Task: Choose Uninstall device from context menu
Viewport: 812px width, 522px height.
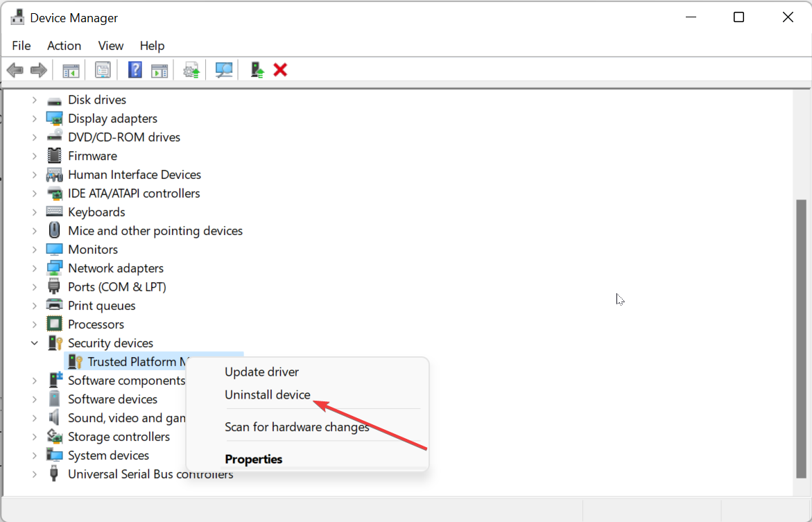Action: click(x=267, y=394)
